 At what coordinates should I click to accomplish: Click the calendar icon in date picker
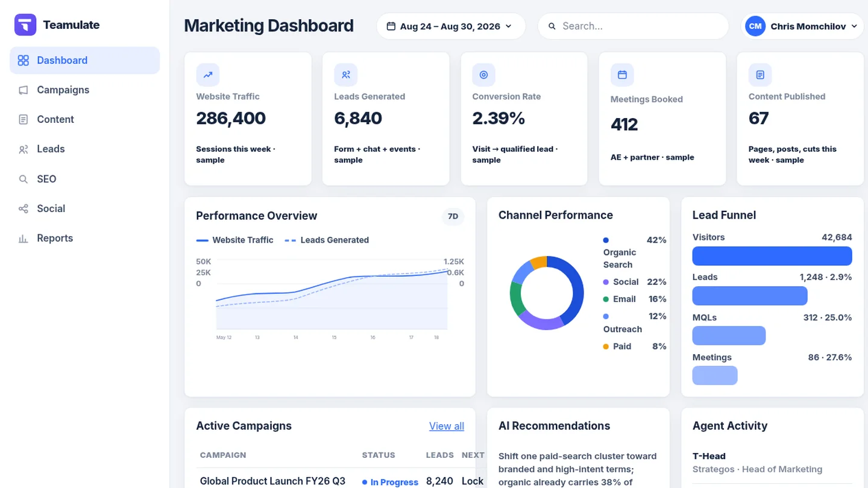391,27
